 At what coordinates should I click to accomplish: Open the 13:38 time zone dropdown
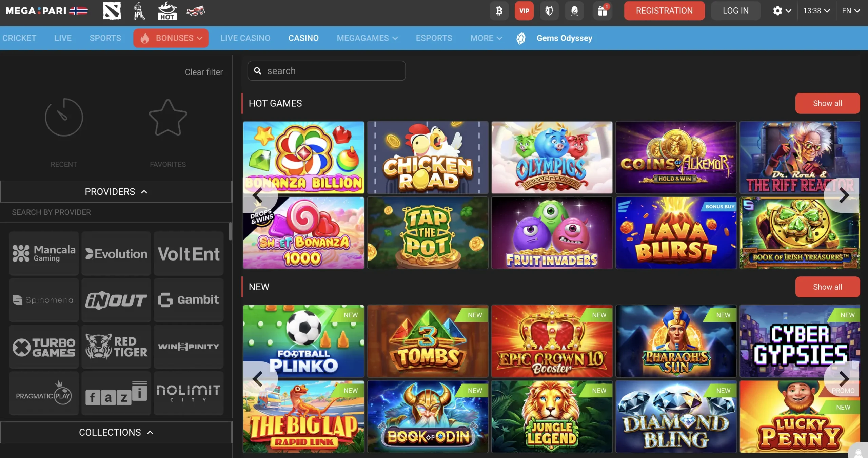coord(816,11)
